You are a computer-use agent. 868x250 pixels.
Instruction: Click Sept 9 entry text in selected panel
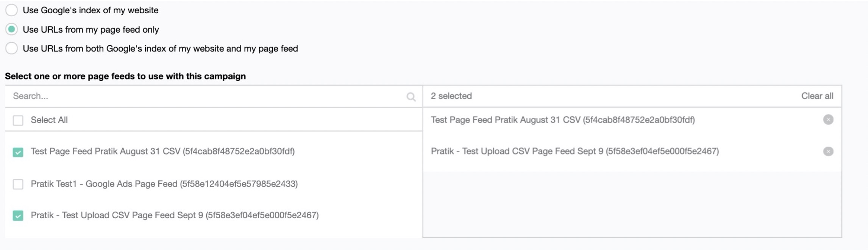[575, 152]
